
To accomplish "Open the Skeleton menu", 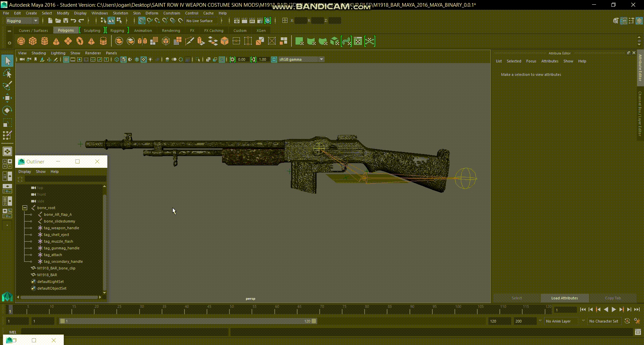I will pyautogui.click(x=120, y=13).
